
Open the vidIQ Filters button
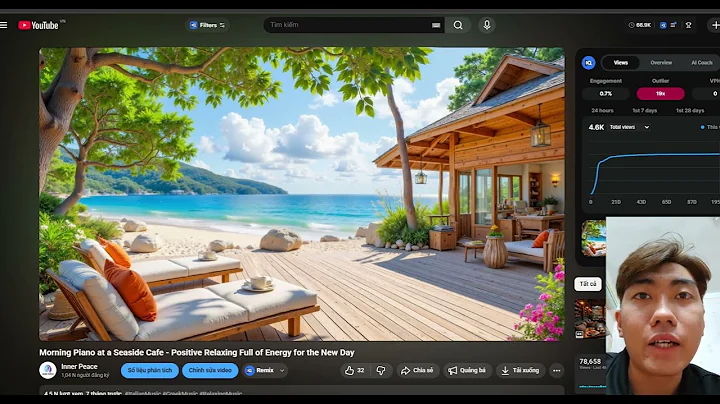pos(208,25)
